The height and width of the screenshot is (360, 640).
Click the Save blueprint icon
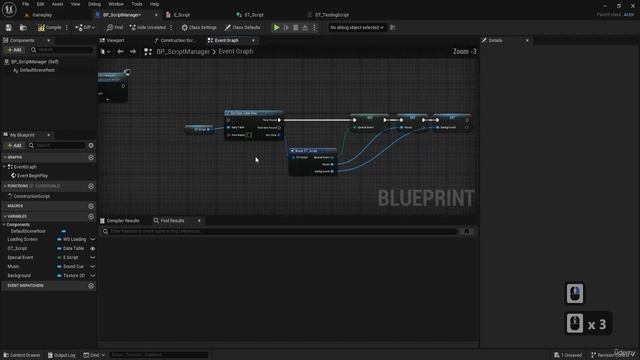(x=9, y=27)
